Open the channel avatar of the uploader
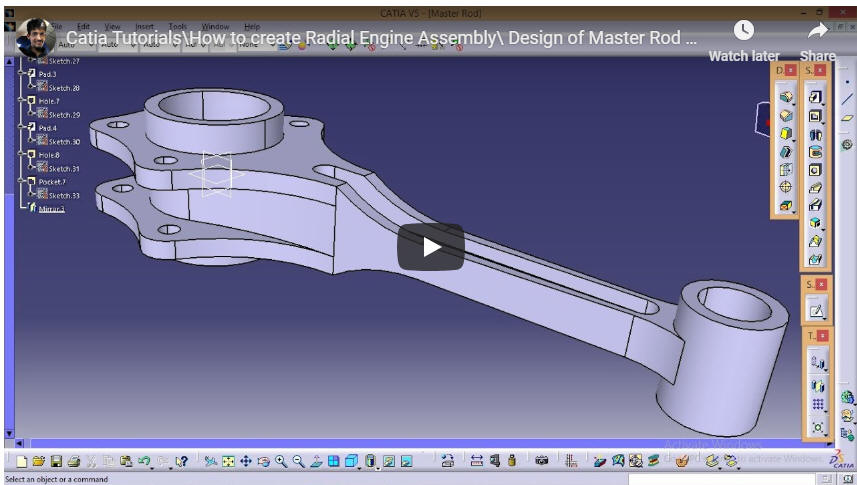The image size is (857, 485). point(36,37)
